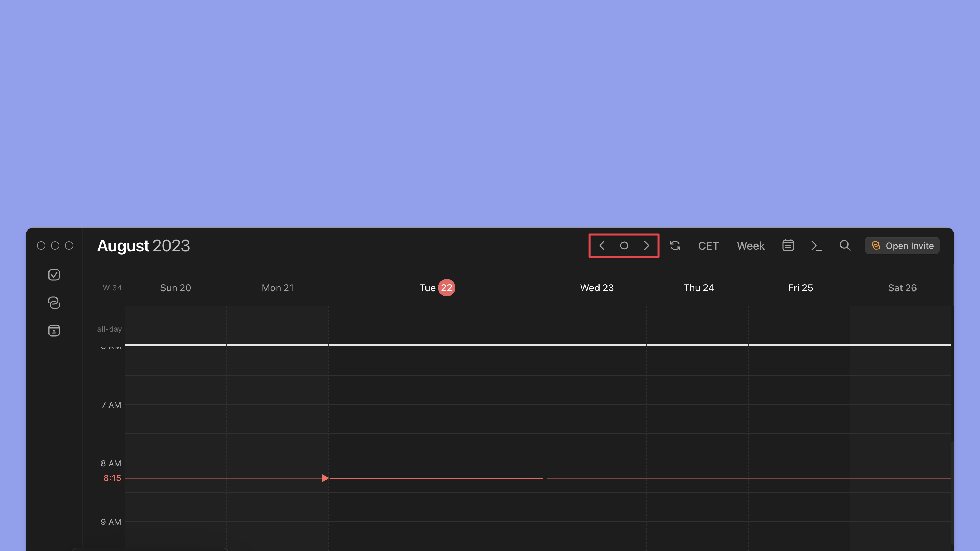Go to previous week with left chevron
The image size is (980, 551).
point(602,246)
